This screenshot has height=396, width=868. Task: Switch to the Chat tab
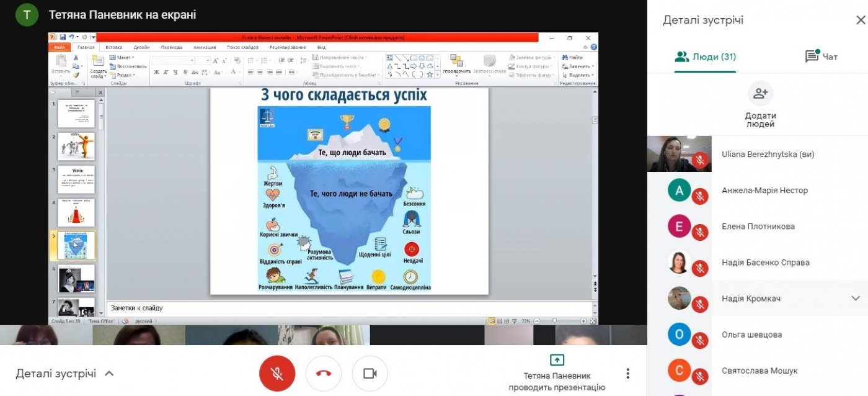tap(821, 57)
